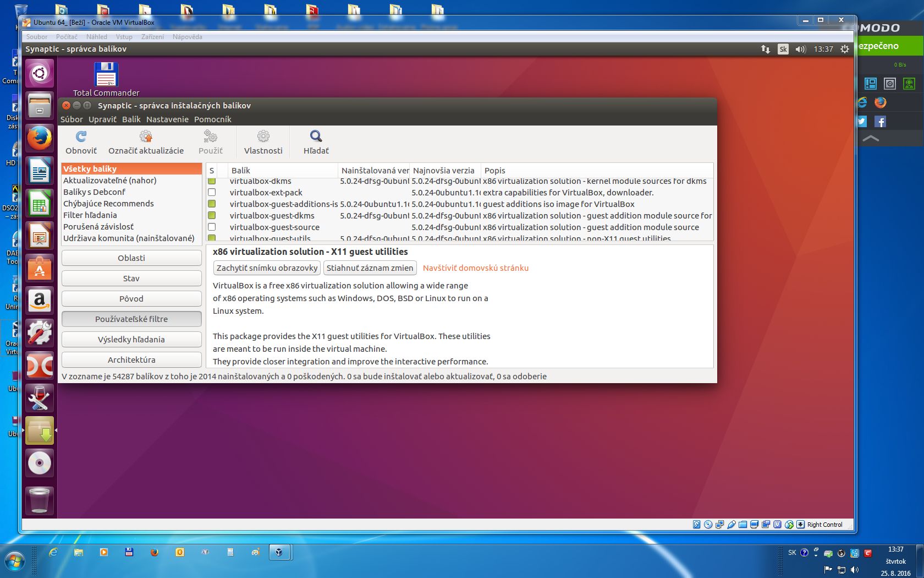Sort by Najnovšia verzia column header
The width and height of the screenshot is (924, 578).
[445, 170]
